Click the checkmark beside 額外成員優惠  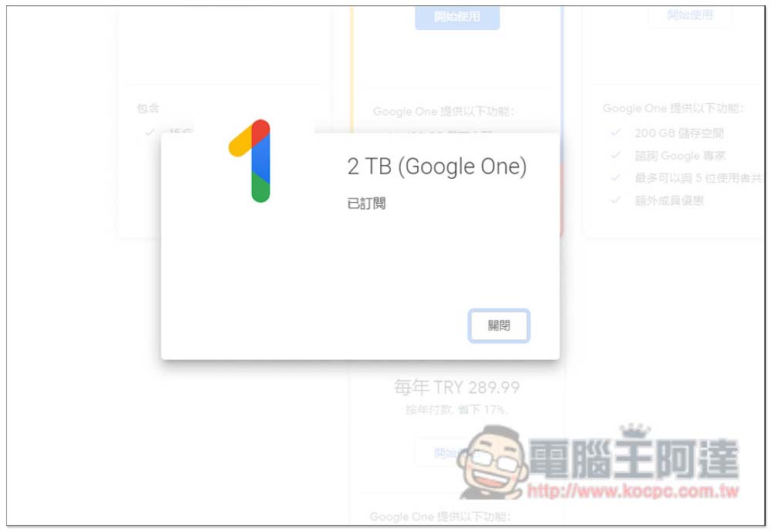pos(615,200)
